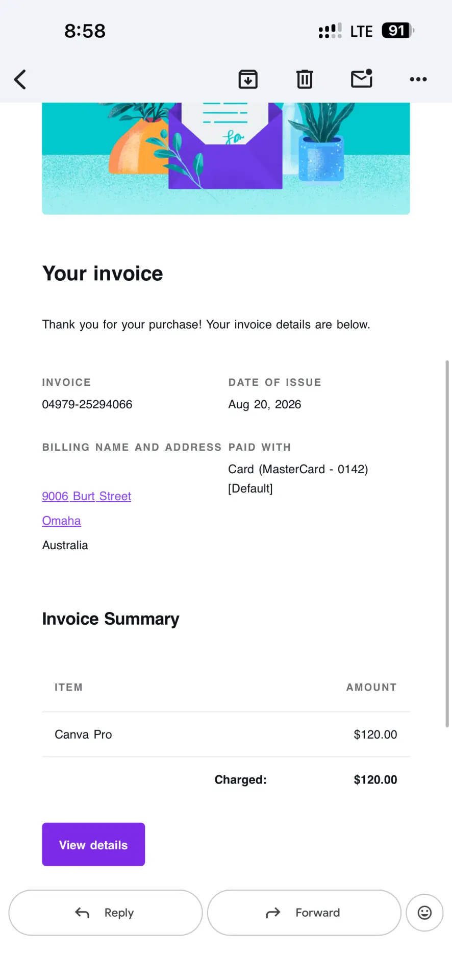Tap the Forward arrow icon
This screenshot has width=452, height=980.
(x=273, y=913)
